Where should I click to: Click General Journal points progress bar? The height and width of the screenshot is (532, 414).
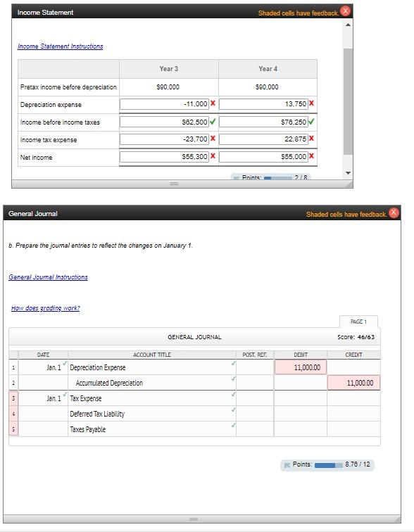(329, 465)
